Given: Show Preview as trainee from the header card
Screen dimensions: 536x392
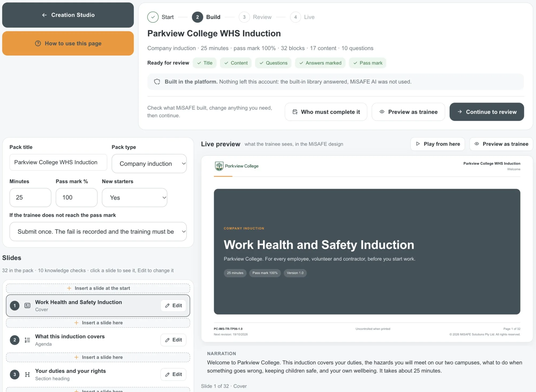Looking at the screenshot, I should point(408,112).
